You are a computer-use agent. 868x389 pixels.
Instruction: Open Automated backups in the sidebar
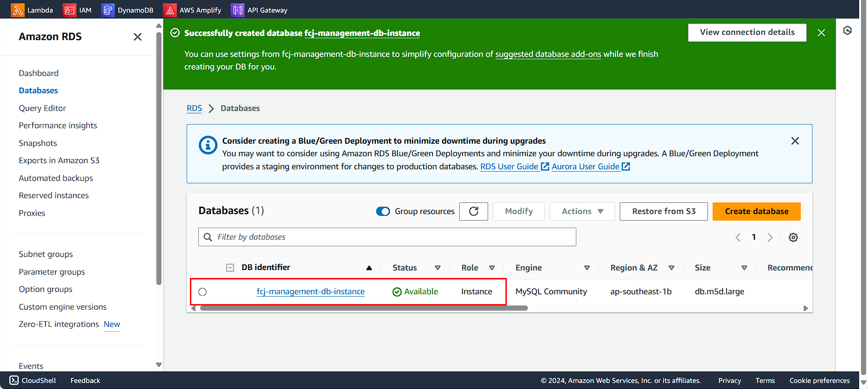click(56, 178)
